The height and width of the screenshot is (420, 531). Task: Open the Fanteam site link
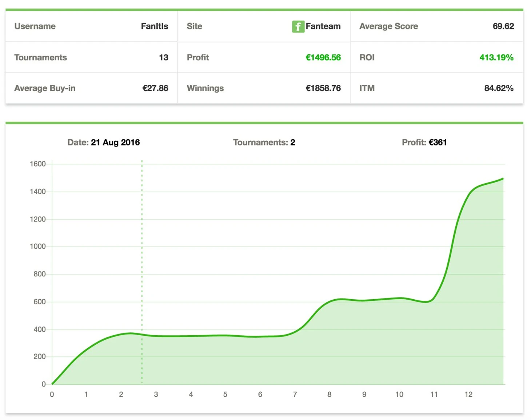(x=323, y=26)
